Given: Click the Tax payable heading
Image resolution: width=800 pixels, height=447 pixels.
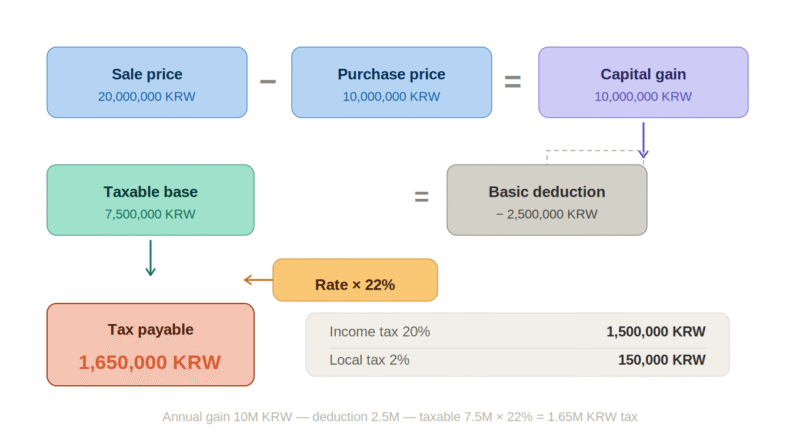Looking at the screenshot, I should click(151, 329).
